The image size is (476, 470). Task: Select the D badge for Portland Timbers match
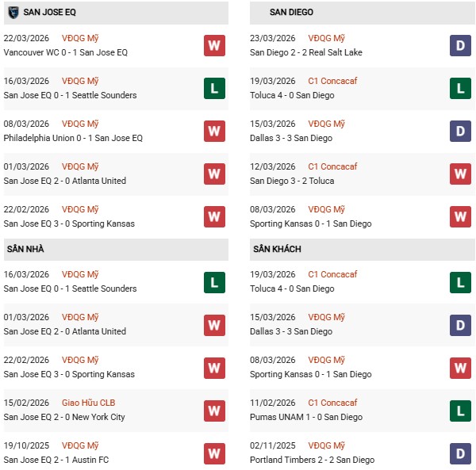460,453
